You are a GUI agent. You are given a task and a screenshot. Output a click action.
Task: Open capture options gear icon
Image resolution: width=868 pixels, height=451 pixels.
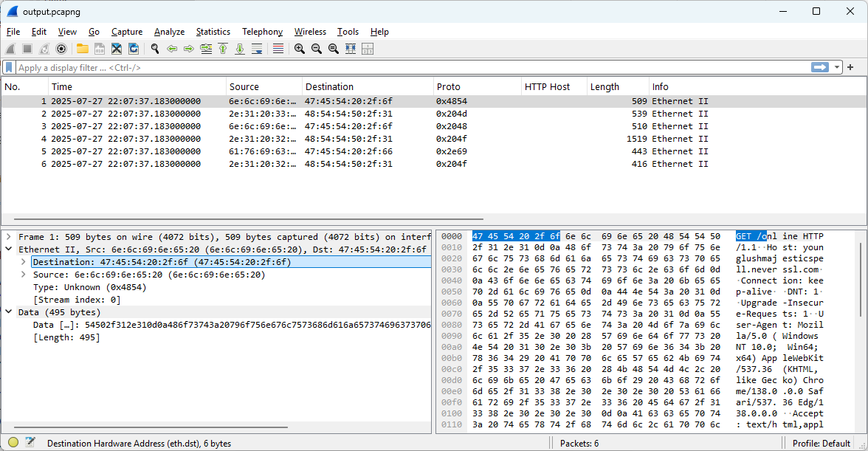click(x=61, y=49)
